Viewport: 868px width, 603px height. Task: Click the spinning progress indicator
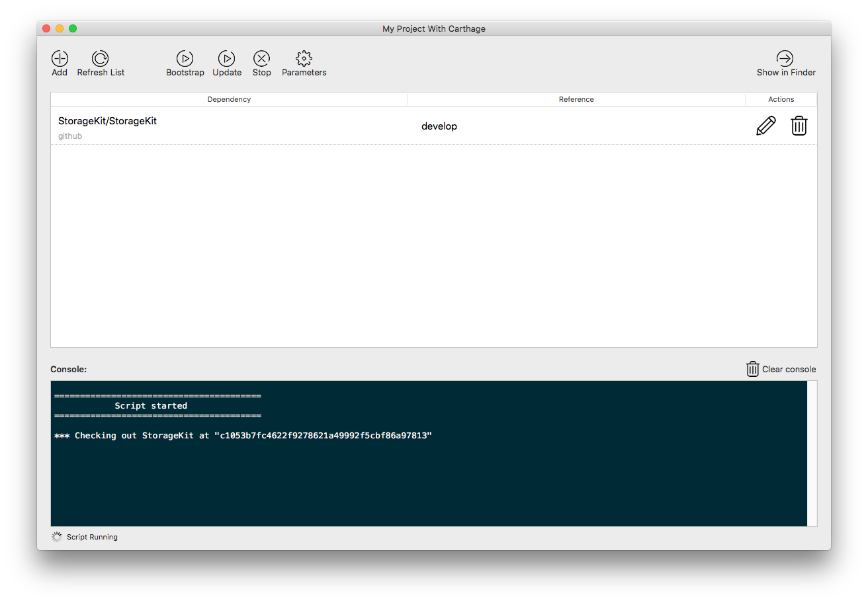click(x=57, y=537)
